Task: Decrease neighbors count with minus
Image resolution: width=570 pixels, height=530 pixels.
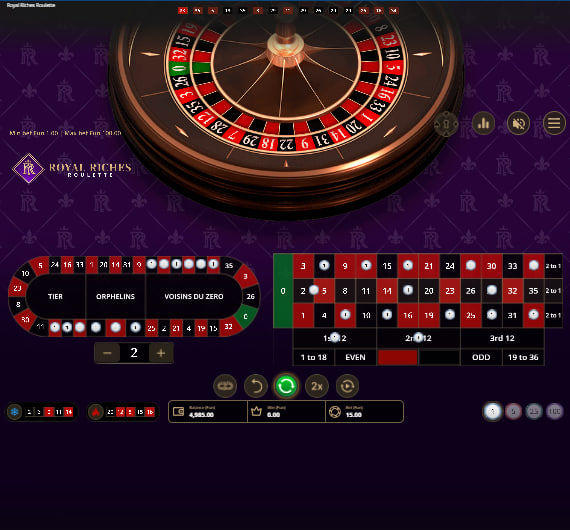Action: (x=107, y=353)
